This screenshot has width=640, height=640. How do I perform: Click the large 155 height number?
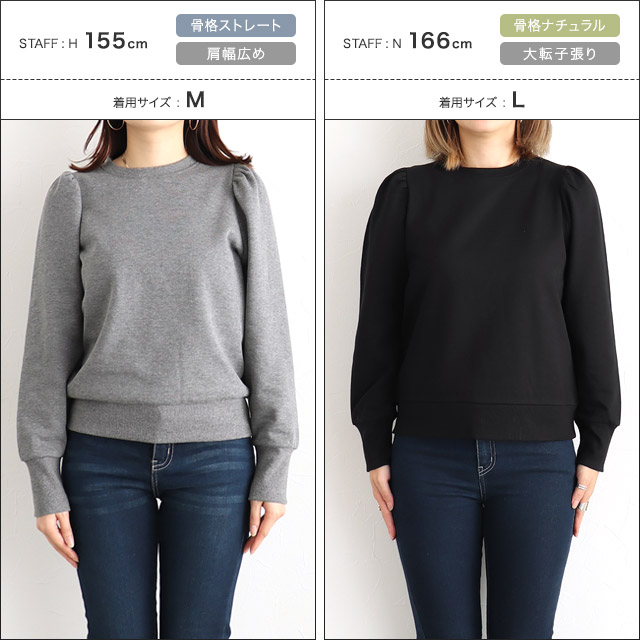[x=105, y=41]
